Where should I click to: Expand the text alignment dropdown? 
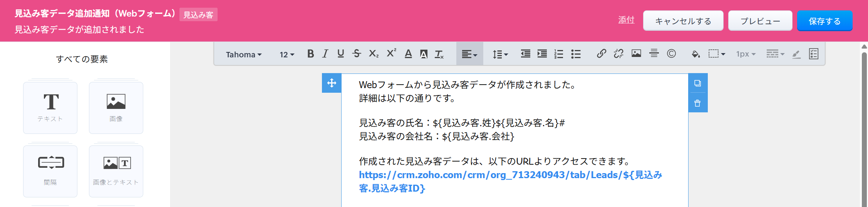coord(469,54)
